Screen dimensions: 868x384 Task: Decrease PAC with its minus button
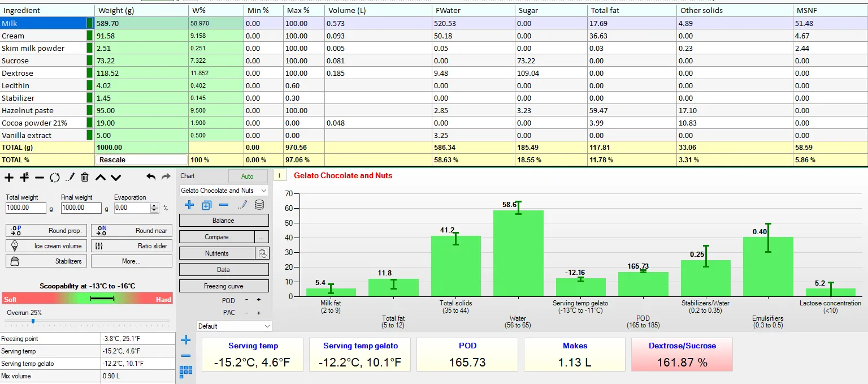click(x=246, y=313)
